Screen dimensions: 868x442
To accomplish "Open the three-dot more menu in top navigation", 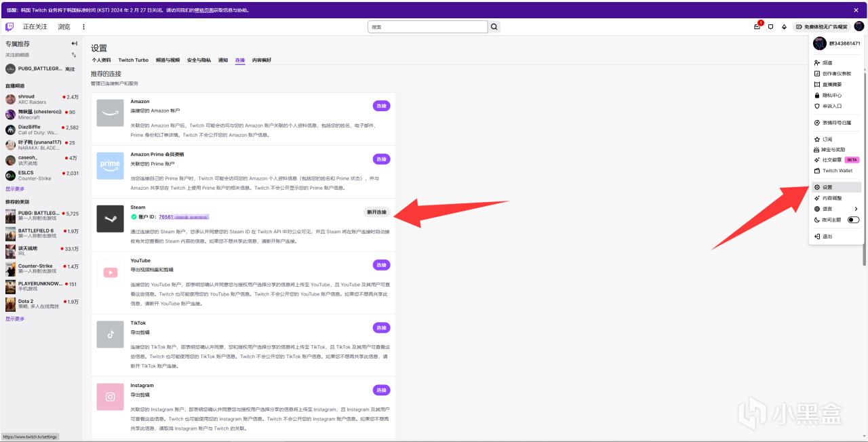I will click(84, 27).
